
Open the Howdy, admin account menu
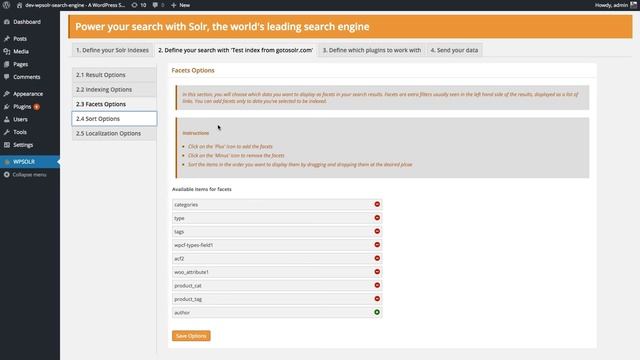click(x=616, y=5)
